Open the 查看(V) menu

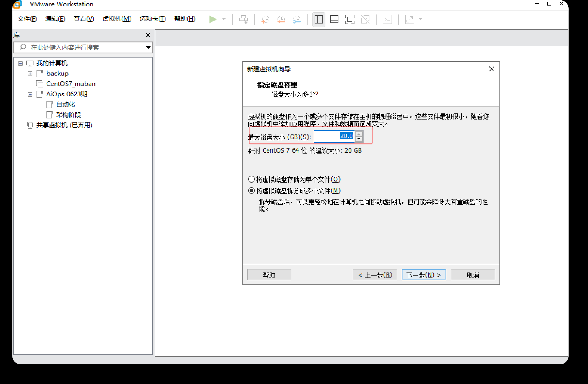84,19
